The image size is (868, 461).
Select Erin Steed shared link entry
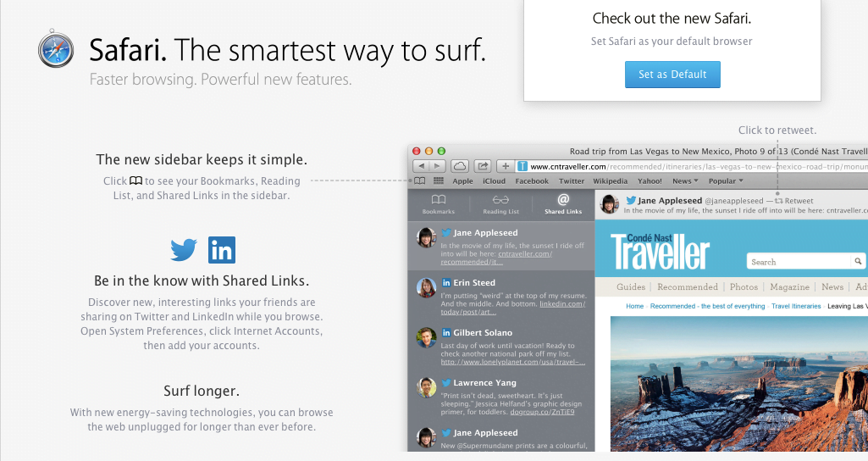pyautogui.click(x=501, y=295)
